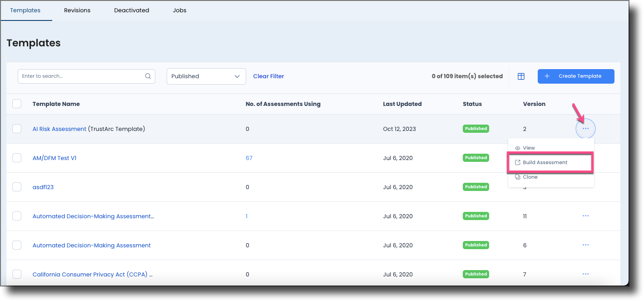Switch to the Revisions tab

click(x=77, y=10)
